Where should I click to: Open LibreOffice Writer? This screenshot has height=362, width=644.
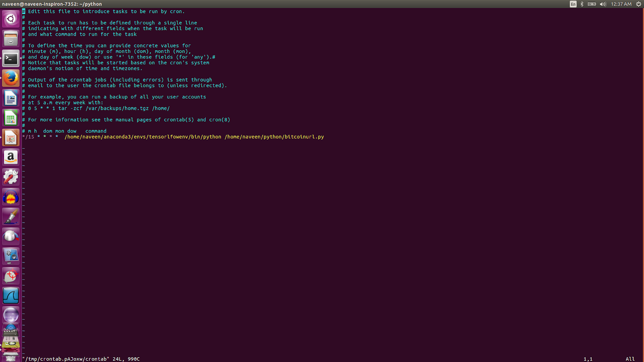10,97
